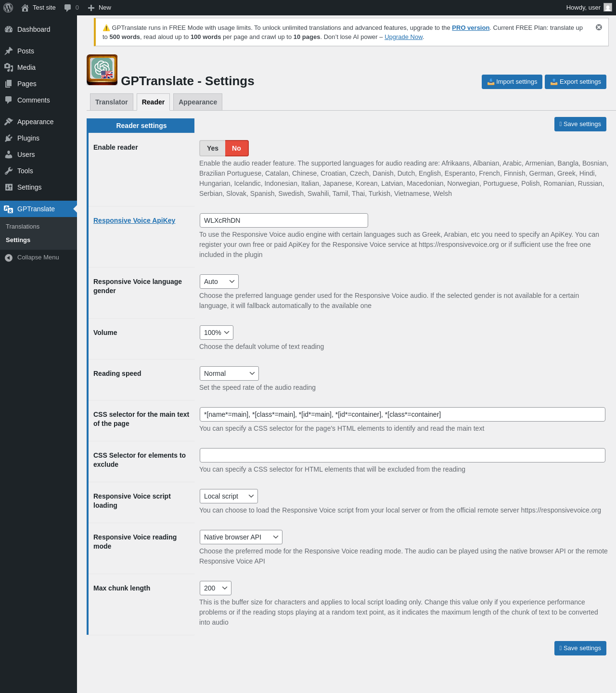Open the Plugins menu
This screenshot has width=616, height=693.
click(x=38, y=138)
